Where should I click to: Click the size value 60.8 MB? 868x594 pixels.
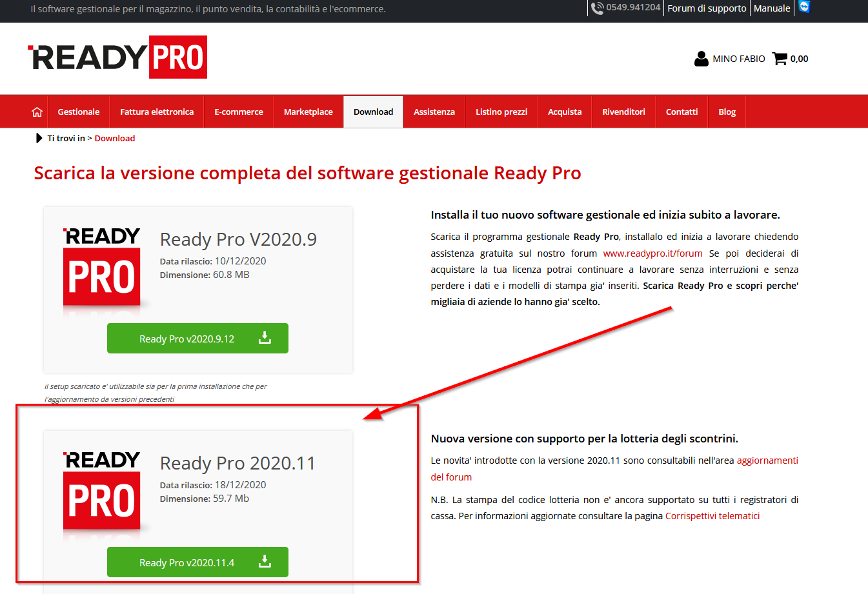(x=231, y=275)
